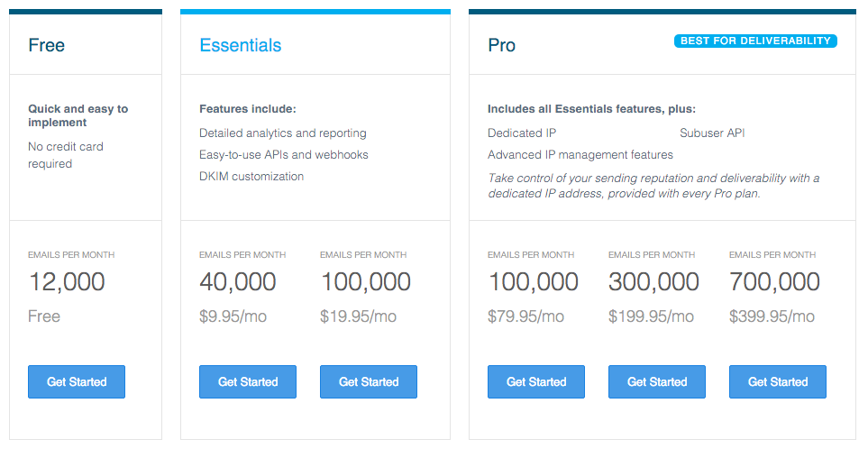
Task: Select the Essentials plan title
Action: click(241, 45)
